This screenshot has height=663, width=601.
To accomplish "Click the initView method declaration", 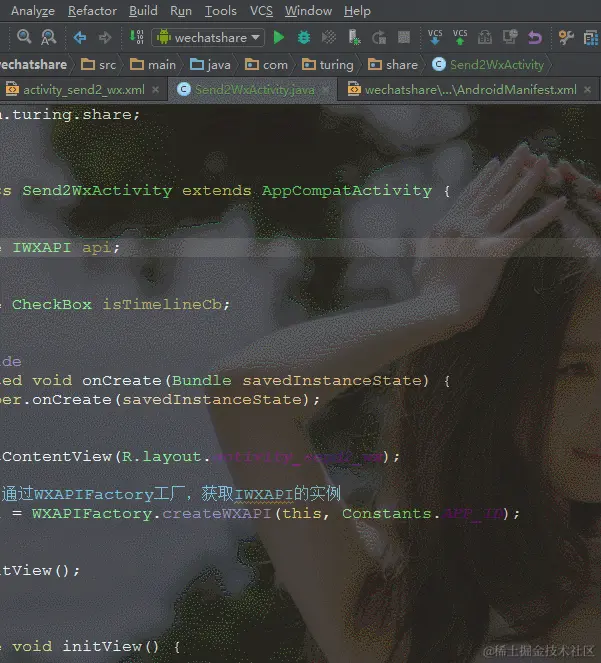I will pos(111,647).
